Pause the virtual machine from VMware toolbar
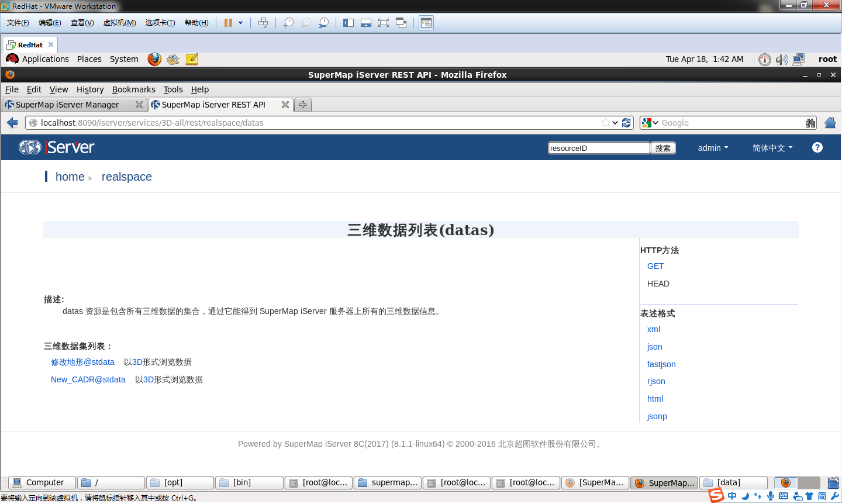The image size is (842, 504). [x=228, y=23]
